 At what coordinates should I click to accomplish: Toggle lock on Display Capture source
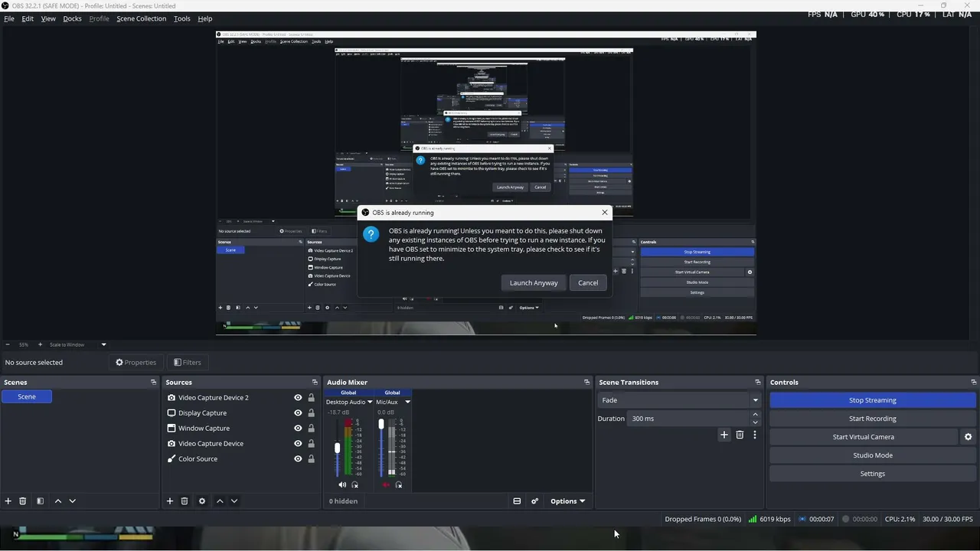(x=311, y=413)
